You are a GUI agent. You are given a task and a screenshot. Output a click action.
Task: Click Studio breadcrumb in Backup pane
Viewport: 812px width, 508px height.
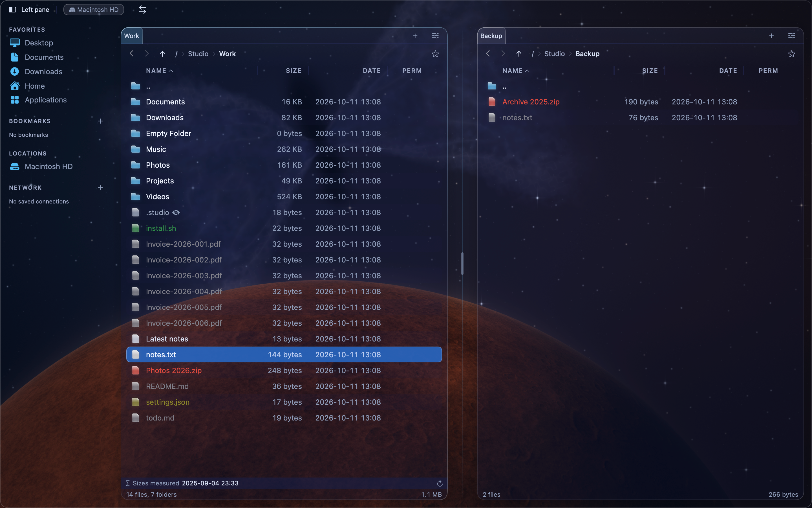(x=554, y=54)
